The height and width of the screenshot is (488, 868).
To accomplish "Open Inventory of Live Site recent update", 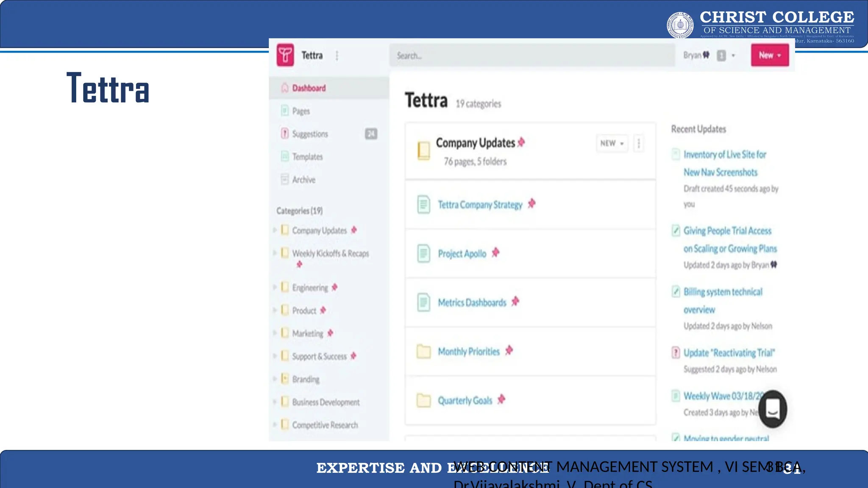I will click(725, 164).
